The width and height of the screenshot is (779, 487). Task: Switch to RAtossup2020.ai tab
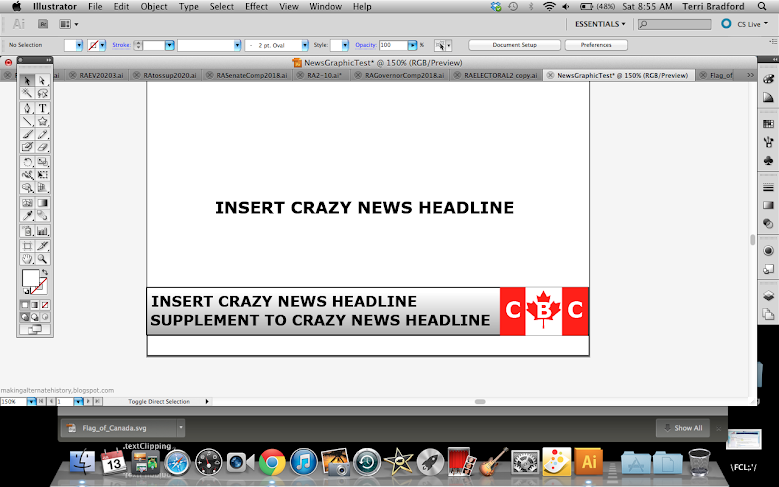click(164, 76)
